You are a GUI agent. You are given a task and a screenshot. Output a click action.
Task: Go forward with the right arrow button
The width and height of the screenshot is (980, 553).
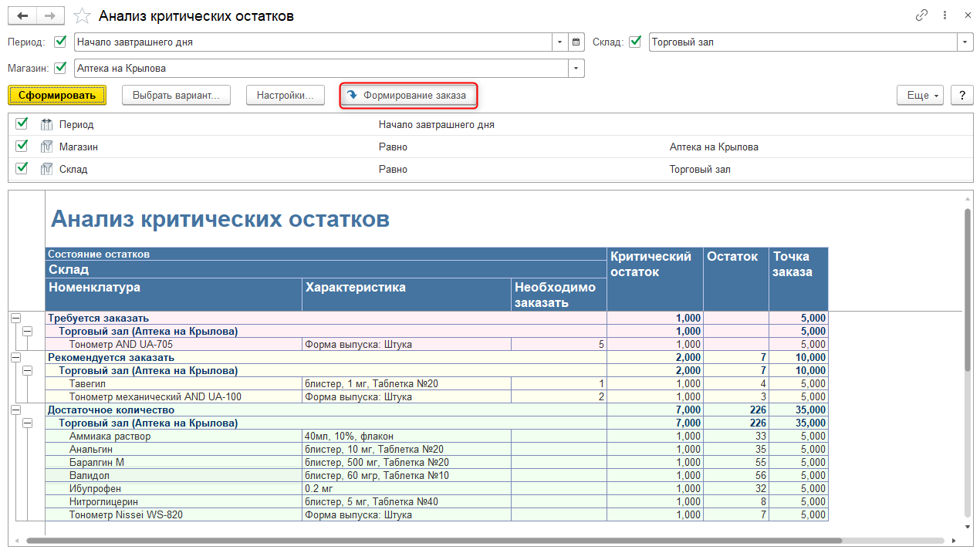(x=49, y=15)
